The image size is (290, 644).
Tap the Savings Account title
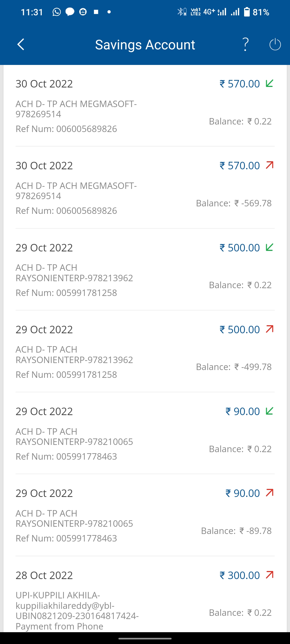point(145,45)
